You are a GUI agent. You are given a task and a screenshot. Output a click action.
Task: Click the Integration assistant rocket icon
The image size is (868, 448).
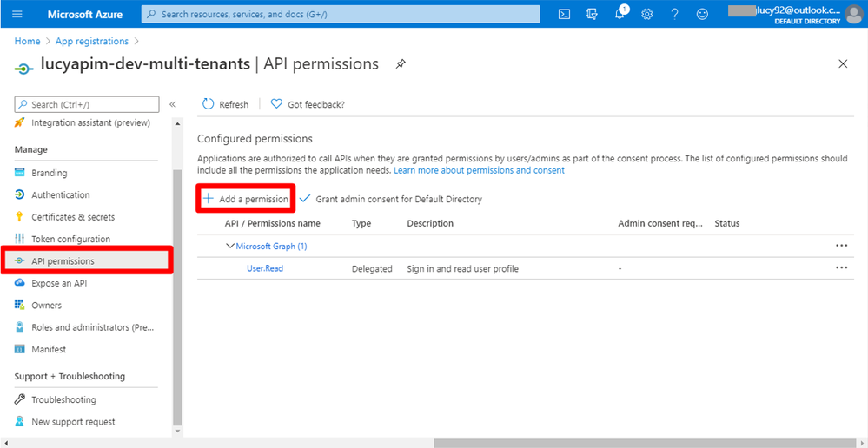pyautogui.click(x=19, y=122)
